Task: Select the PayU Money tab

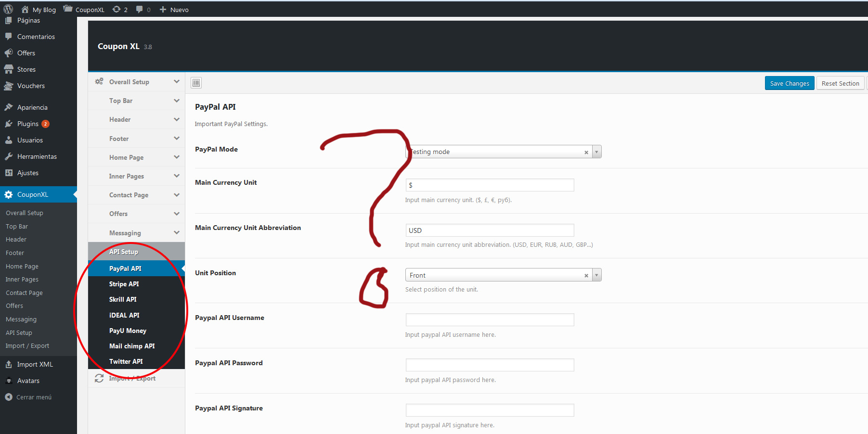Action: (x=137, y=331)
